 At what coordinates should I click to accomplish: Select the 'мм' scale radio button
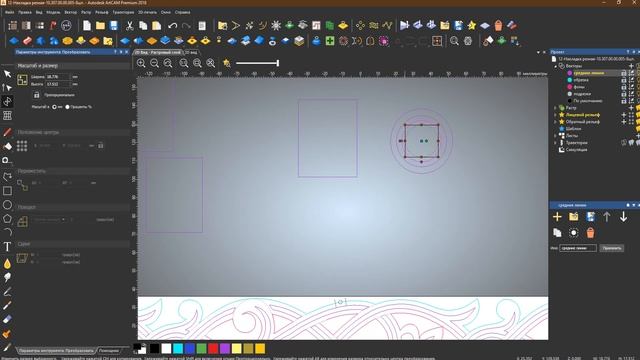coord(54,107)
